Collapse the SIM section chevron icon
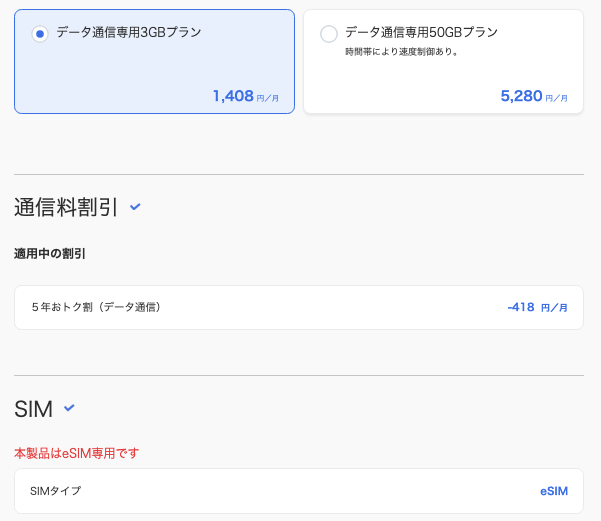This screenshot has height=521, width=601. (x=69, y=408)
